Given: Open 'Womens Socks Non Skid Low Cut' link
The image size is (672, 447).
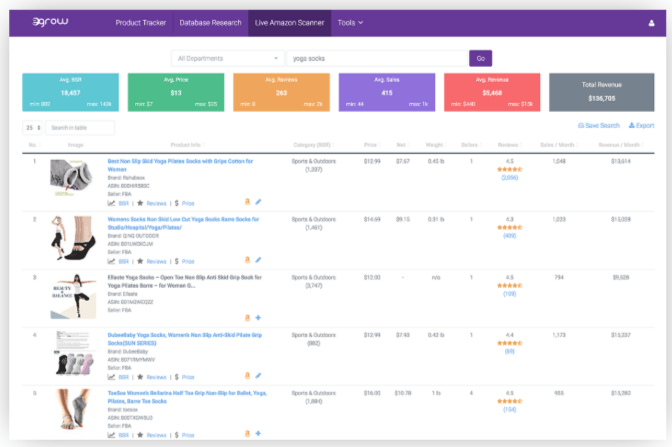Looking at the screenshot, I should pos(183,223).
